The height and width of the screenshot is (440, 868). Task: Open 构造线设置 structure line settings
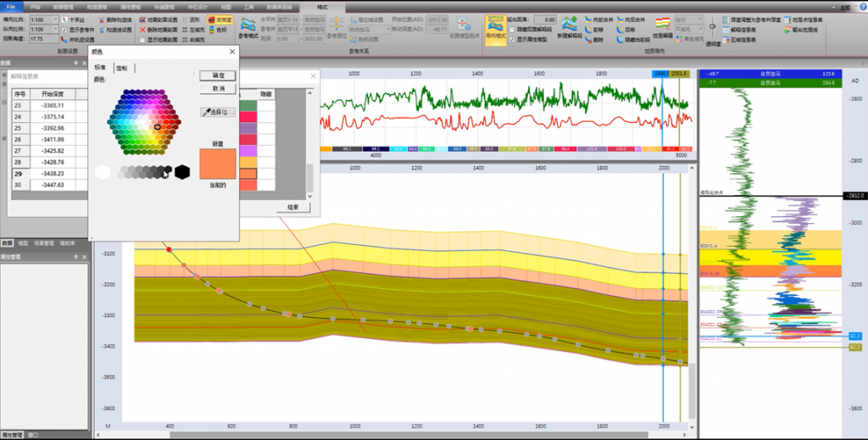pyautogui.click(x=115, y=30)
